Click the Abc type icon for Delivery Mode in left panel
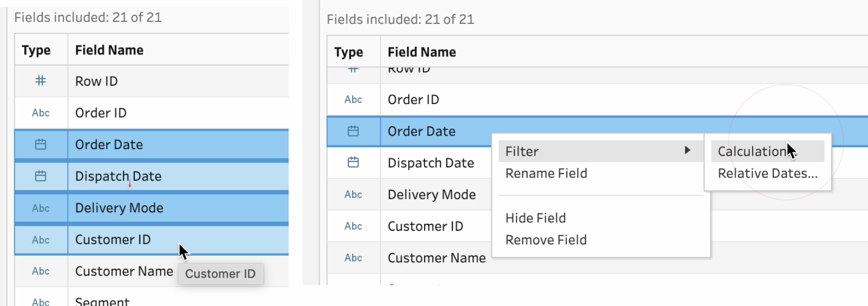The width and height of the screenshot is (868, 306). pos(41,208)
